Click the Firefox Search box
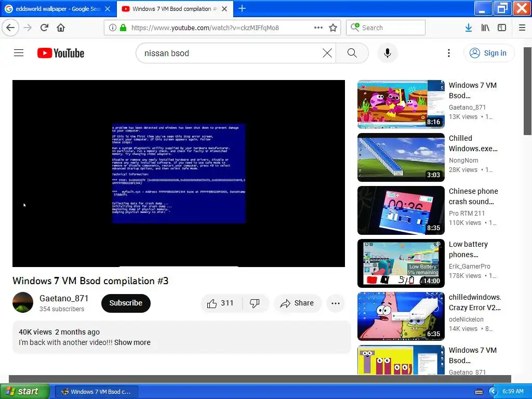This screenshot has height=399, width=532. click(386, 28)
